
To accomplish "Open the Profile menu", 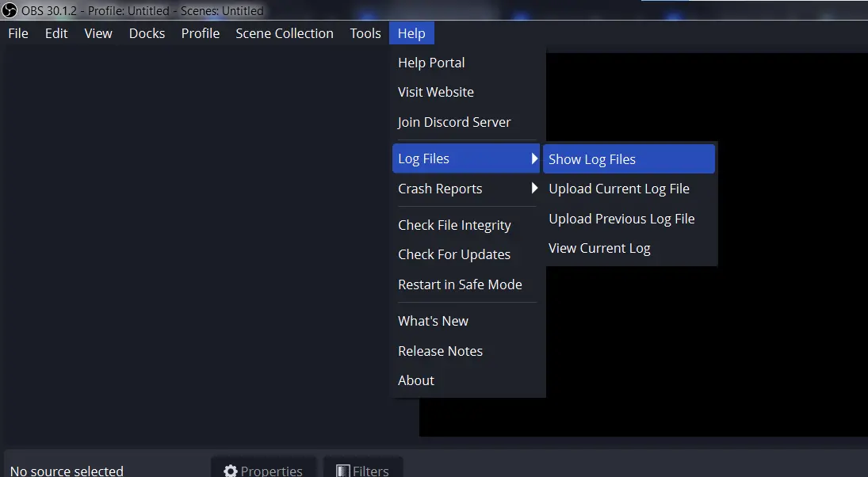I will click(x=201, y=34).
